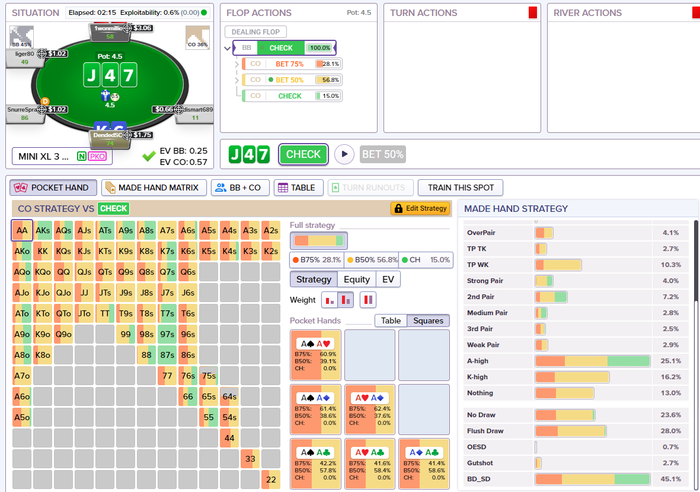
Task: Click the BB 45% range thumbnail
Action: [21, 37]
